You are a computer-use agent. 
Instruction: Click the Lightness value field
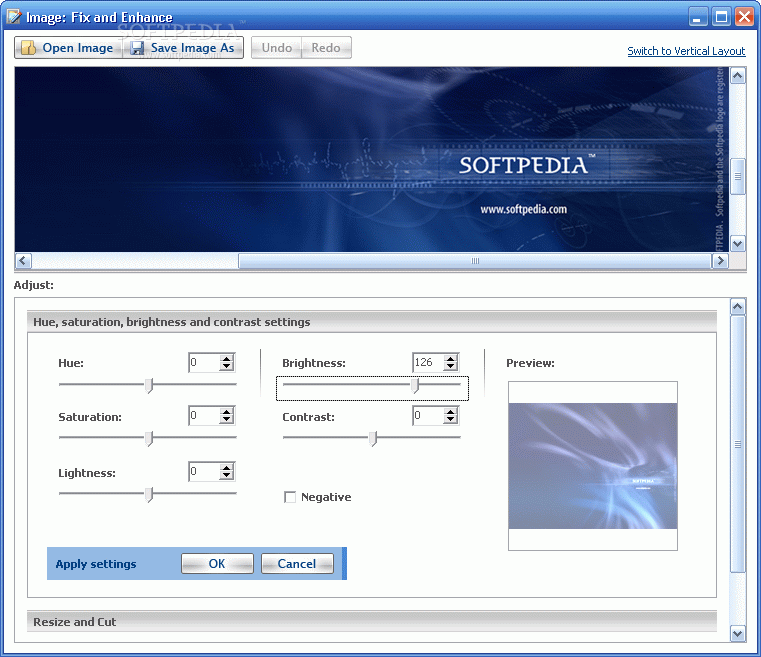[x=204, y=472]
